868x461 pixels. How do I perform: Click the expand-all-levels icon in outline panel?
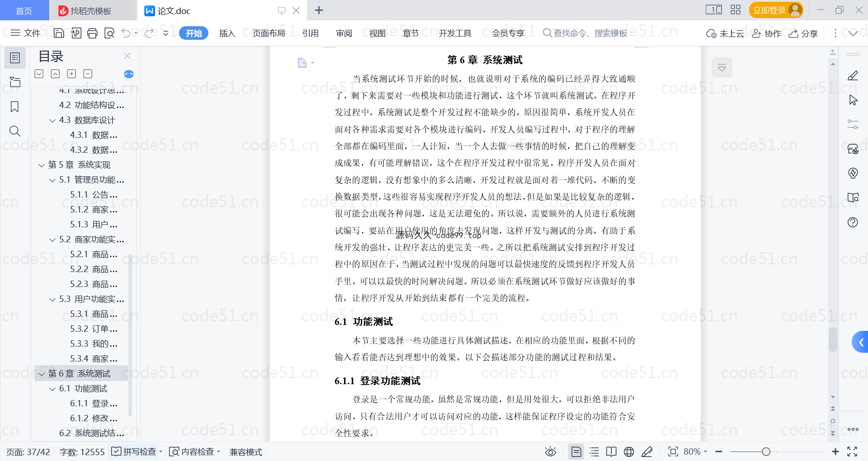point(39,74)
